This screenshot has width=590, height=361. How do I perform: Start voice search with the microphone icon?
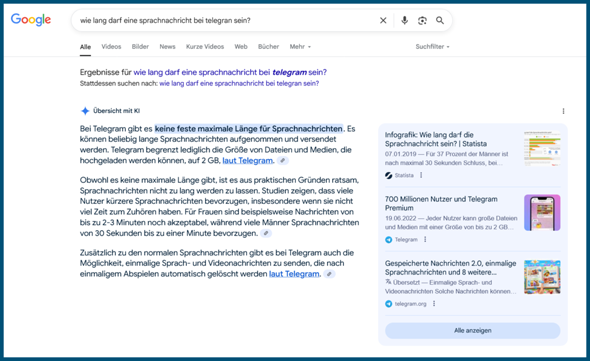coord(404,20)
